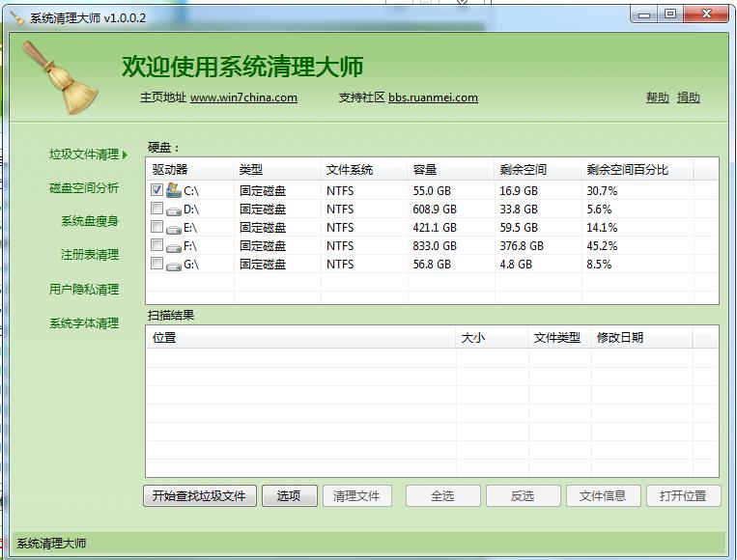Screen dimensions: 737x560
Task: Click the 16.9 GB free space value
Action: coord(519,191)
